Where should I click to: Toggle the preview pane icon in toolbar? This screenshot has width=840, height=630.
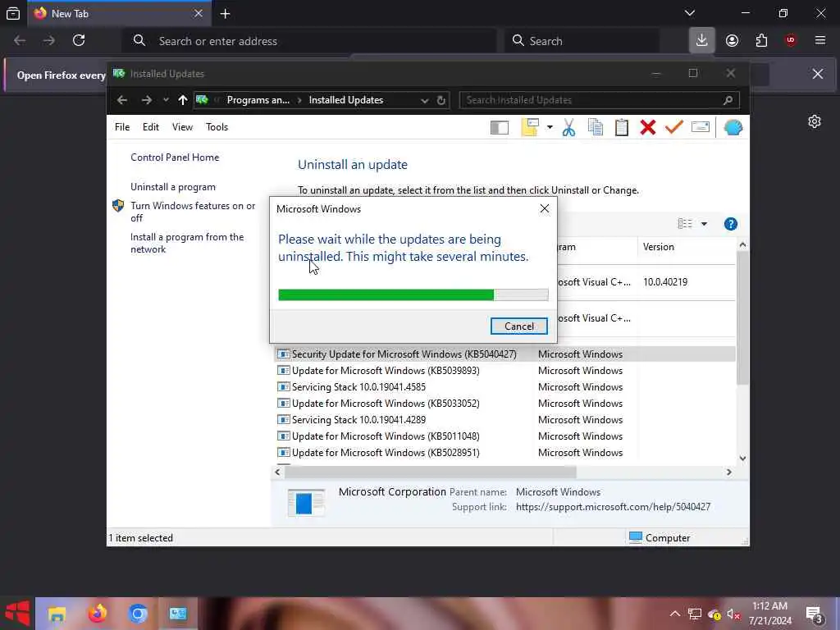click(x=500, y=127)
